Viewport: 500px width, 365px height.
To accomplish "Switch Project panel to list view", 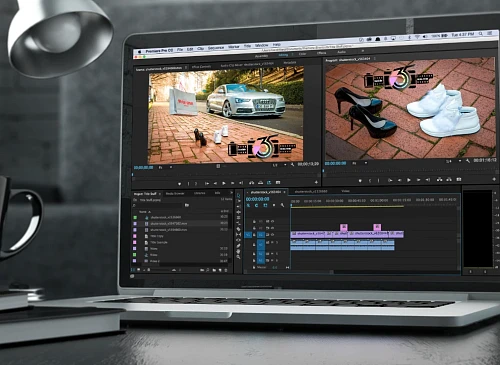I will click(133, 269).
